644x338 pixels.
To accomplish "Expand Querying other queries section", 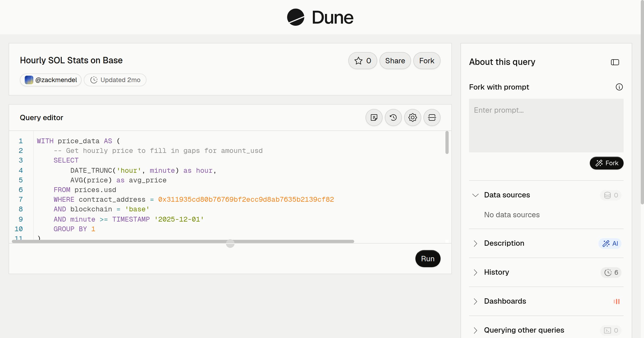I will point(475,330).
